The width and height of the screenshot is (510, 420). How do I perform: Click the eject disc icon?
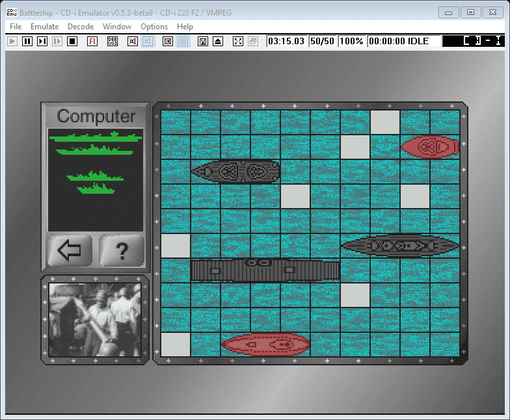pyautogui.click(x=218, y=41)
